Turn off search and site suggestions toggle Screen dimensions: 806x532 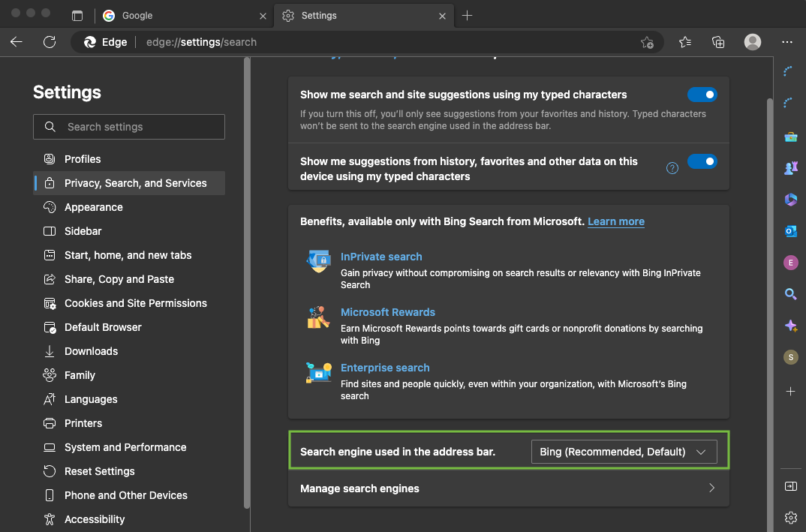(702, 95)
